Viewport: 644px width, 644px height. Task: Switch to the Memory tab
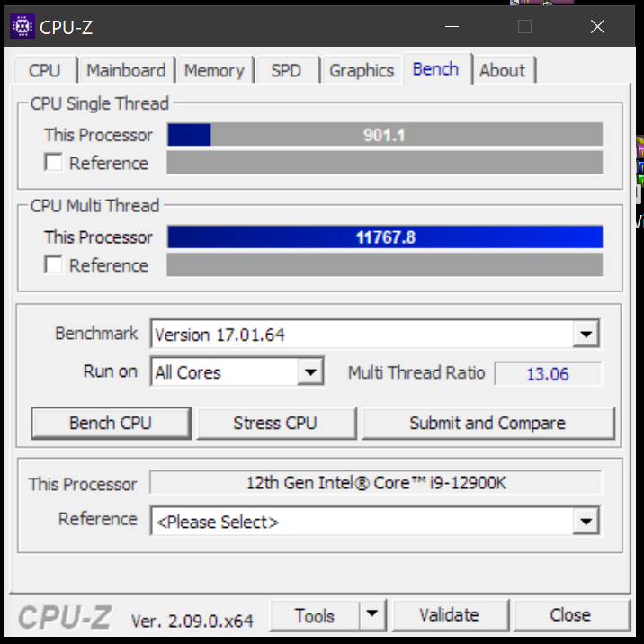(x=214, y=70)
